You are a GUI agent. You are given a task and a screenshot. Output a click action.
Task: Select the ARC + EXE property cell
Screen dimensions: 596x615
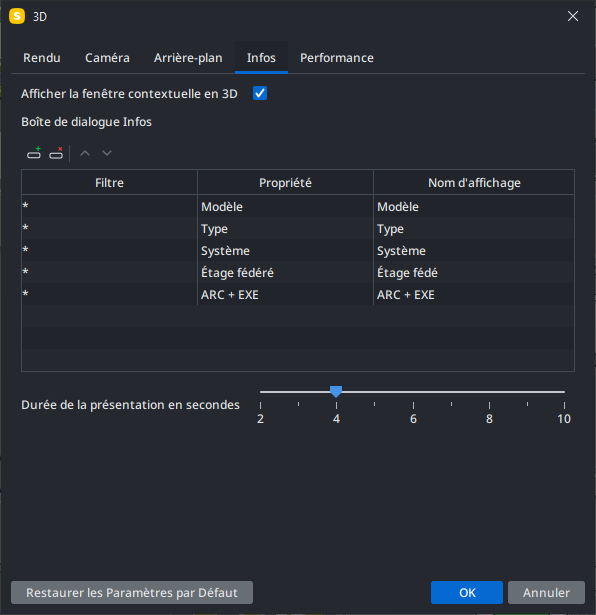(285, 294)
